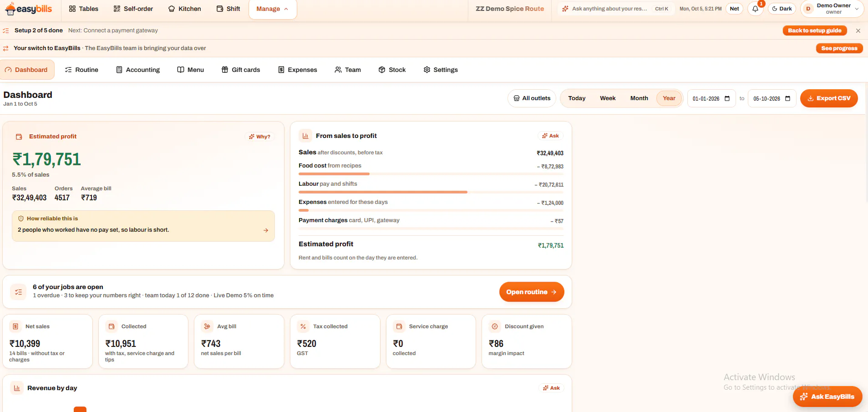Expand the How reliable this is note
This screenshot has width=868, height=412.
[x=143, y=226]
